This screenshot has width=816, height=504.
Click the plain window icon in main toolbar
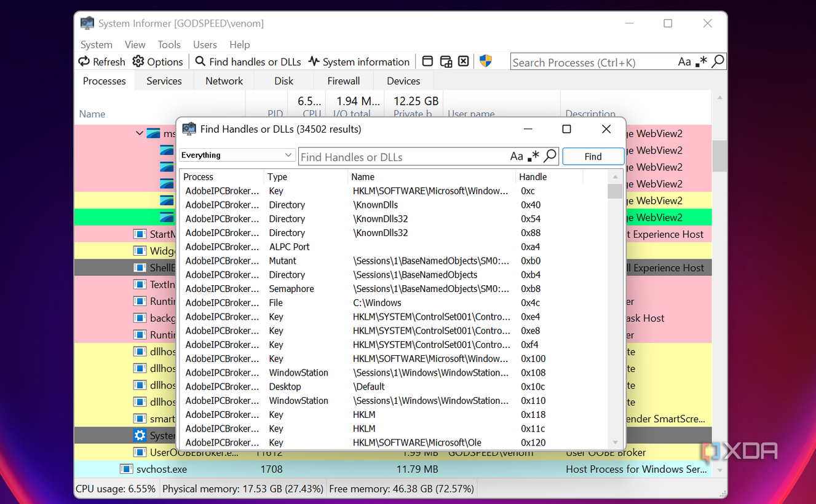pos(428,61)
